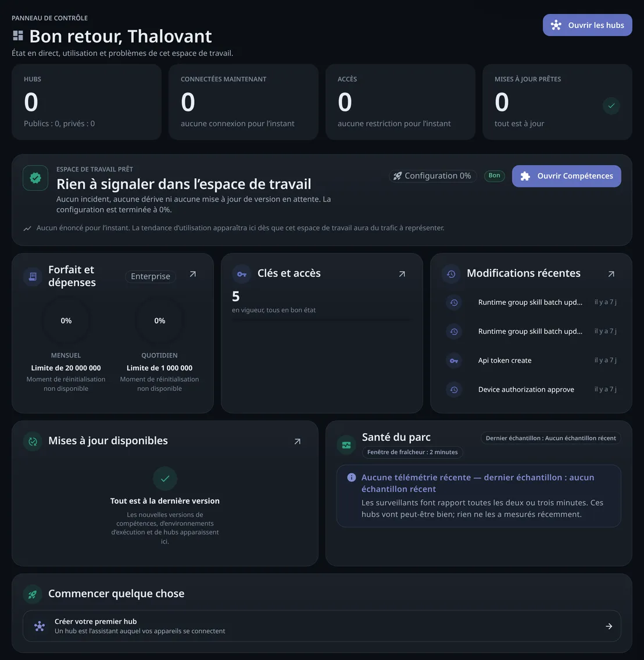Click the Enterprise plan badge

click(151, 276)
